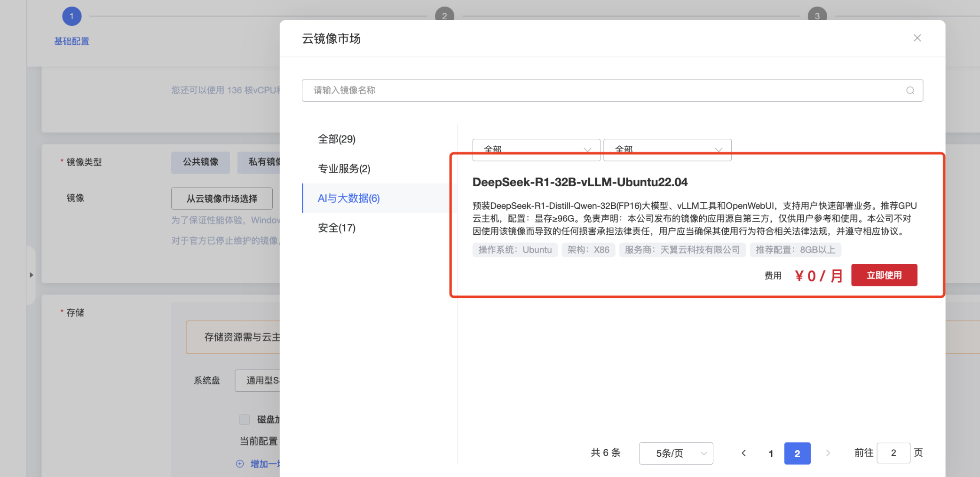This screenshot has width=980, height=477.
Task: Click the search magnifier icon in image name field
Action: [x=910, y=90]
